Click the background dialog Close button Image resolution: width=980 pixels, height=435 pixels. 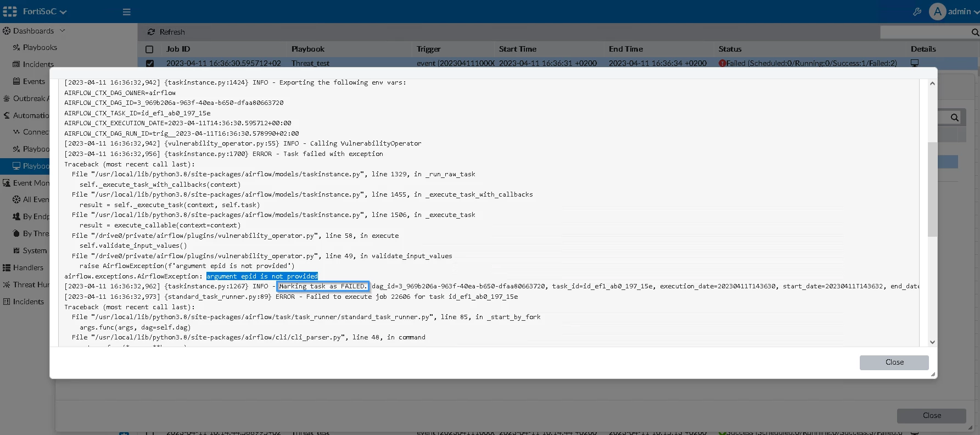coord(932,416)
